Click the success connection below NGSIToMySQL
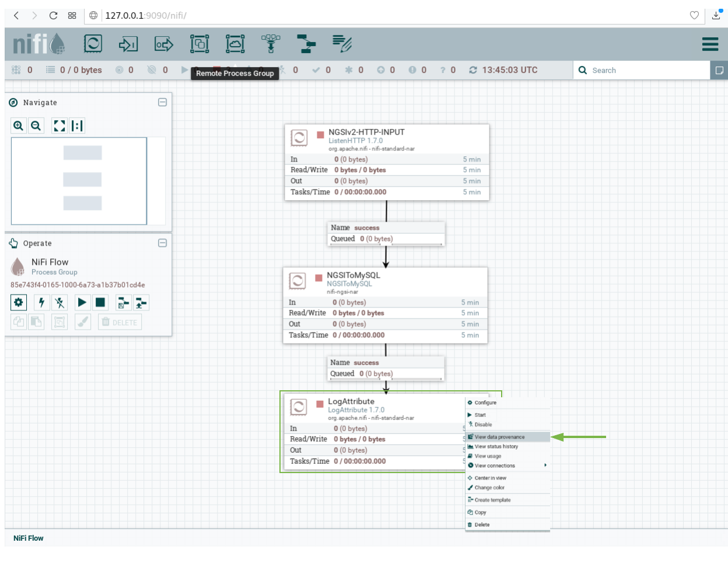728x567 pixels. [386, 368]
